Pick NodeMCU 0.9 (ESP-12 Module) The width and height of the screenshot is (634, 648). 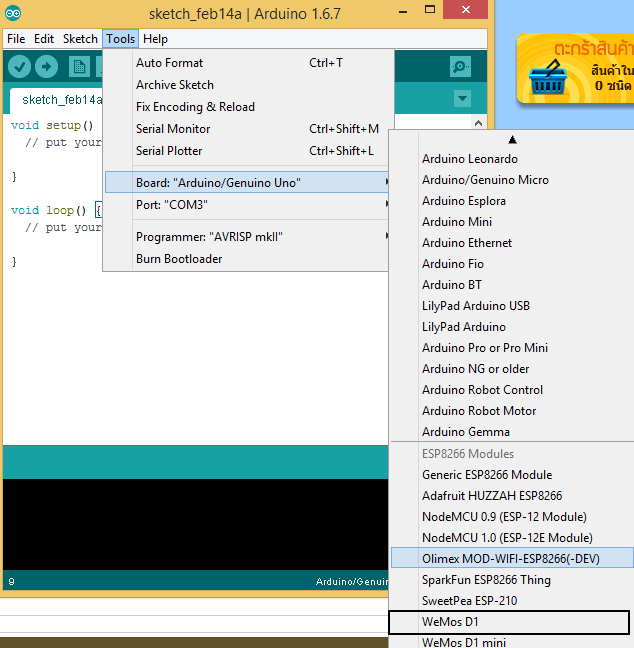click(x=512, y=517)
